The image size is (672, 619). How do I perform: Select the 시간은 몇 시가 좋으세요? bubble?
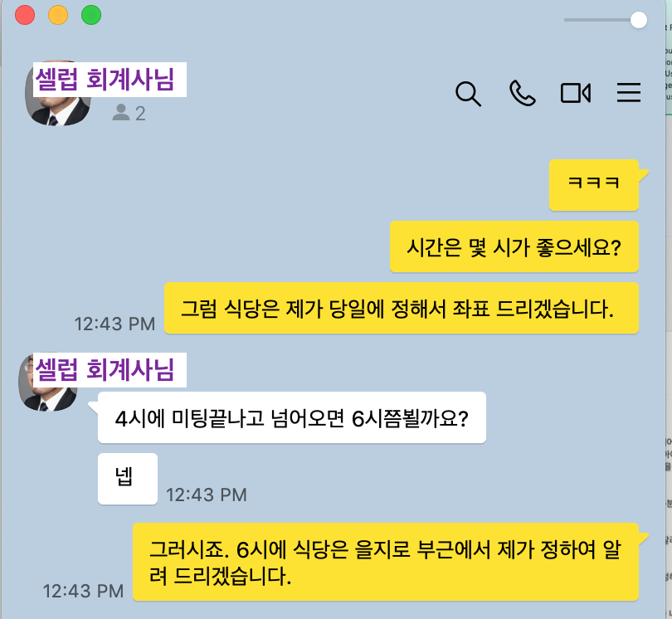(514, 246)
